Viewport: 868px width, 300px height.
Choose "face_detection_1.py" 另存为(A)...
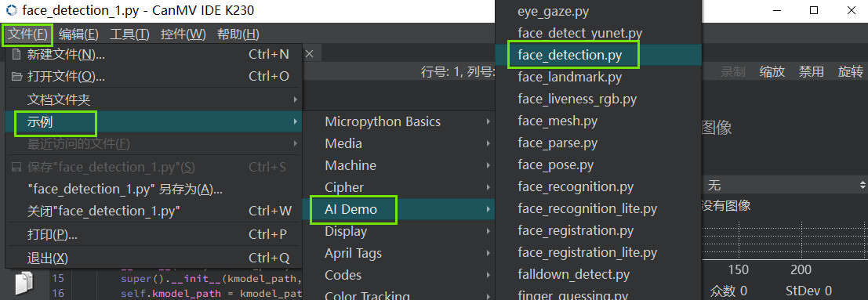pos(154,190)
